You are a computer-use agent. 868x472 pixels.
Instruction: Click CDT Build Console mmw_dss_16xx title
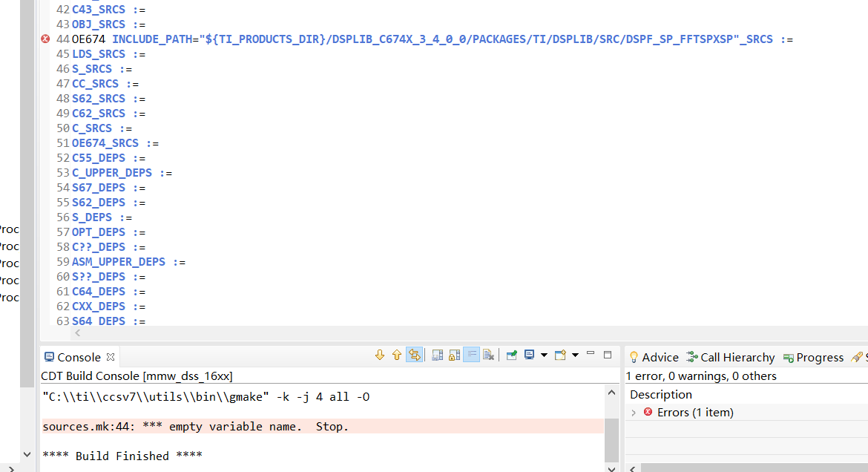(x=137, y=376)
